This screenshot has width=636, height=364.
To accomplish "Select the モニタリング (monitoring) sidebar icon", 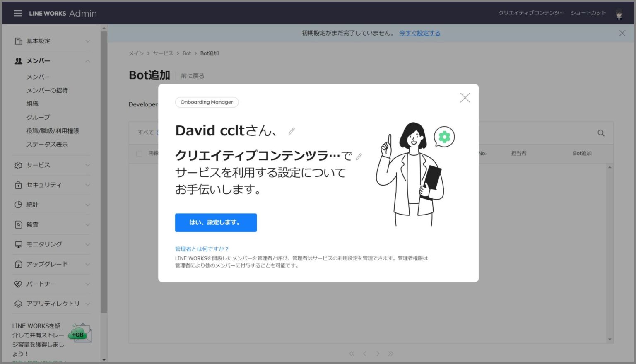I will 18,244.
